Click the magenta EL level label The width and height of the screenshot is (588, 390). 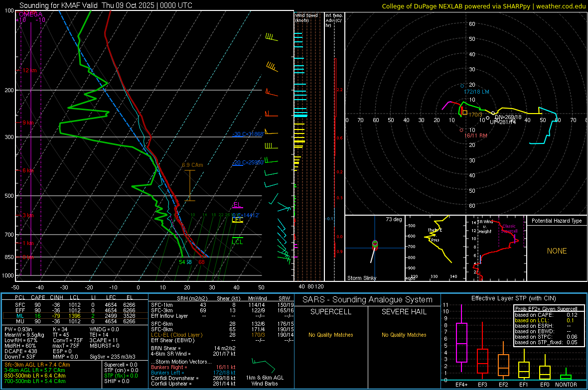pyautogui.click(x=237, y=205)
